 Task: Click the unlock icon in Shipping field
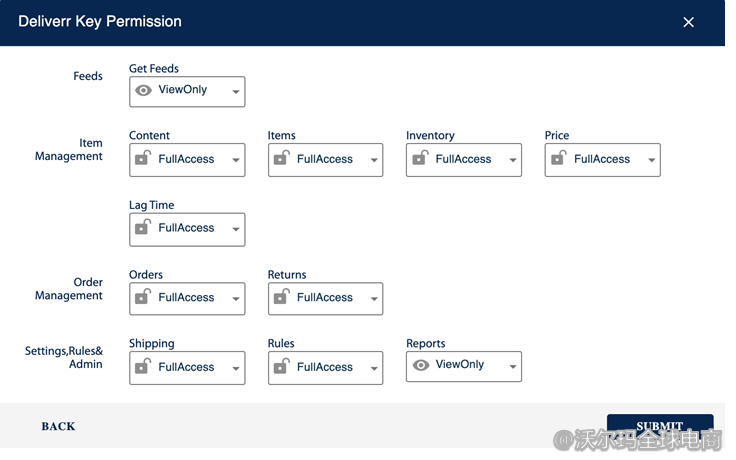(143, 367)
